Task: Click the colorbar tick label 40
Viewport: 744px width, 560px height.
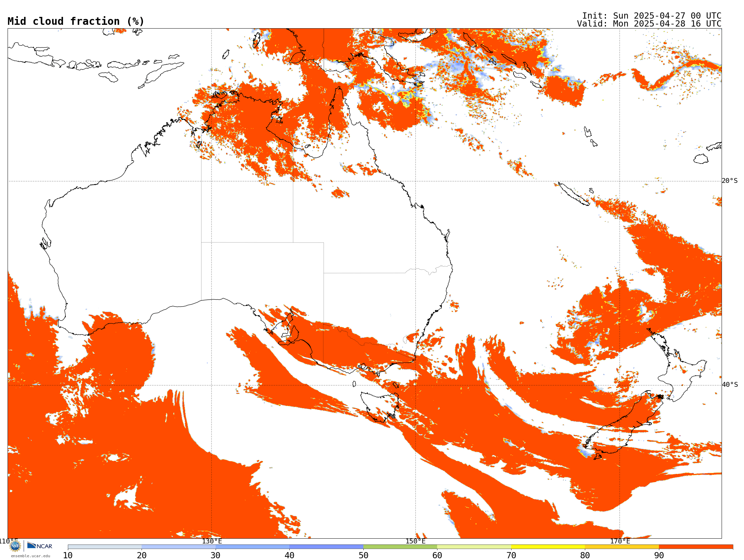Action: [289, 555]
